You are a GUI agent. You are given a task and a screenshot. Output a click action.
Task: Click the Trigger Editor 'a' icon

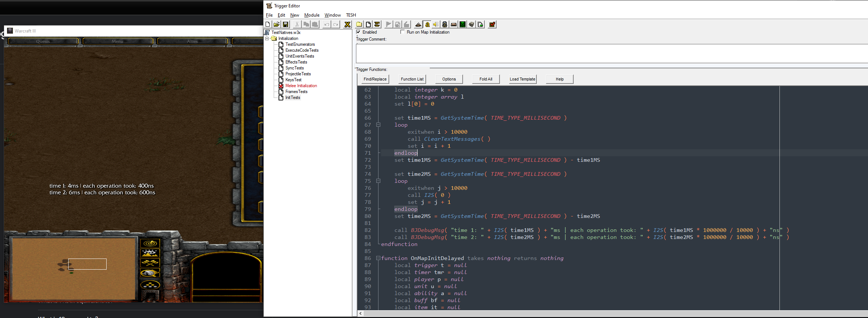pos(427,24)
